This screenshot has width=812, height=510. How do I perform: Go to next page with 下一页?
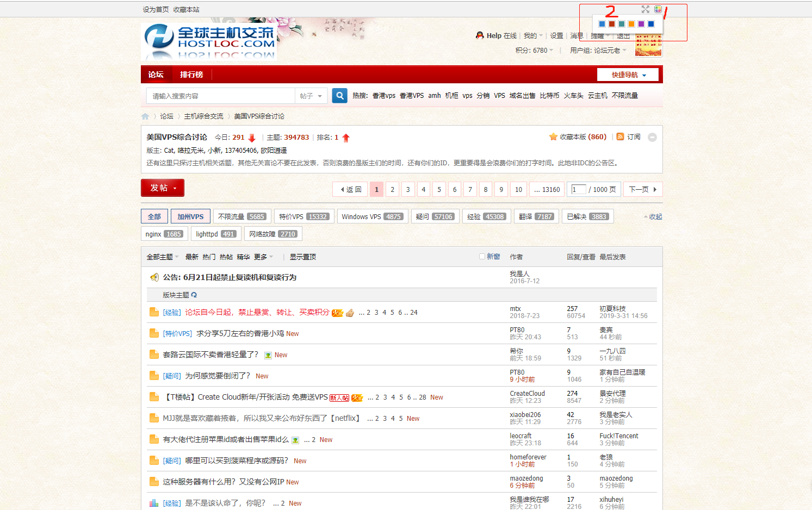pyautogui.click(x=643, y=189)
